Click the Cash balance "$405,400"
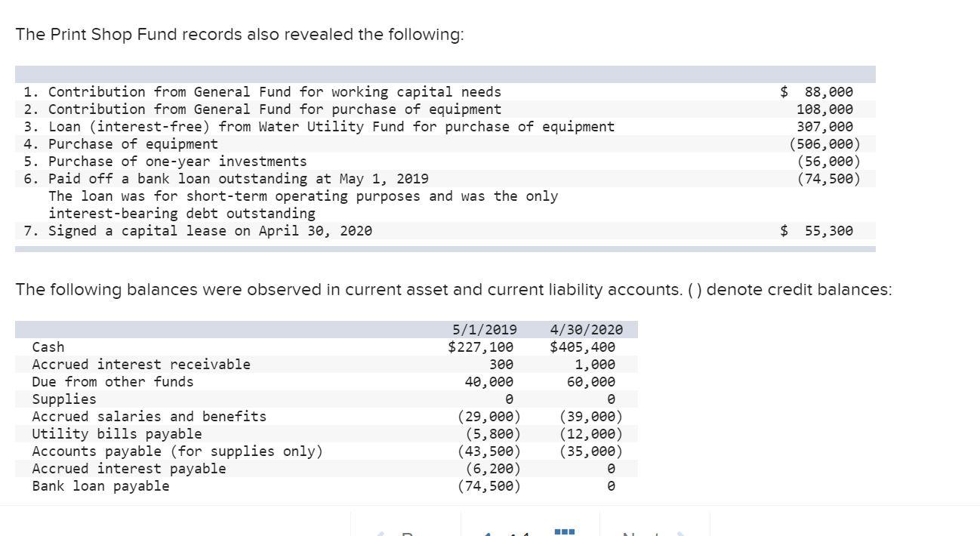 pos(582,347)
